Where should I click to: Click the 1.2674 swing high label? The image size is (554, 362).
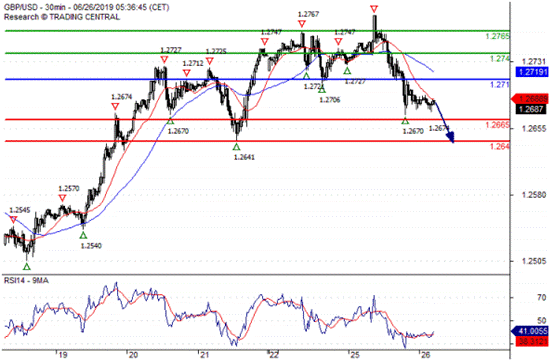pyautogui.click(x=122, y=97)
